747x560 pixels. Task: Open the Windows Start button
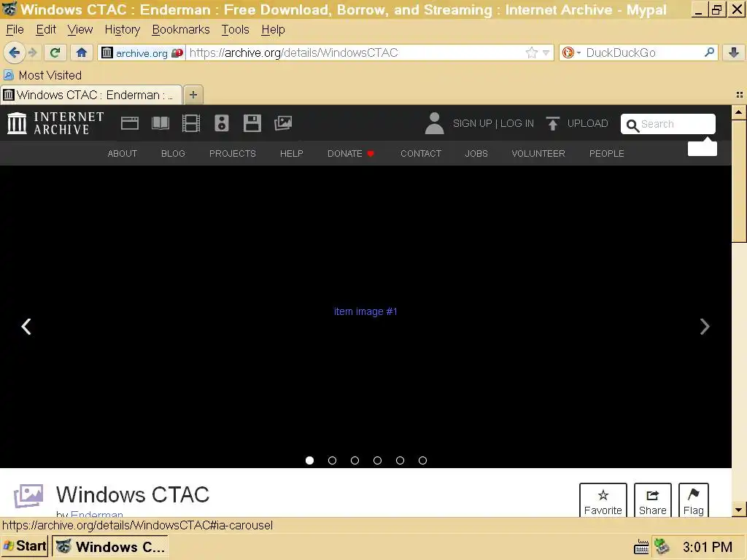(25, 546)
